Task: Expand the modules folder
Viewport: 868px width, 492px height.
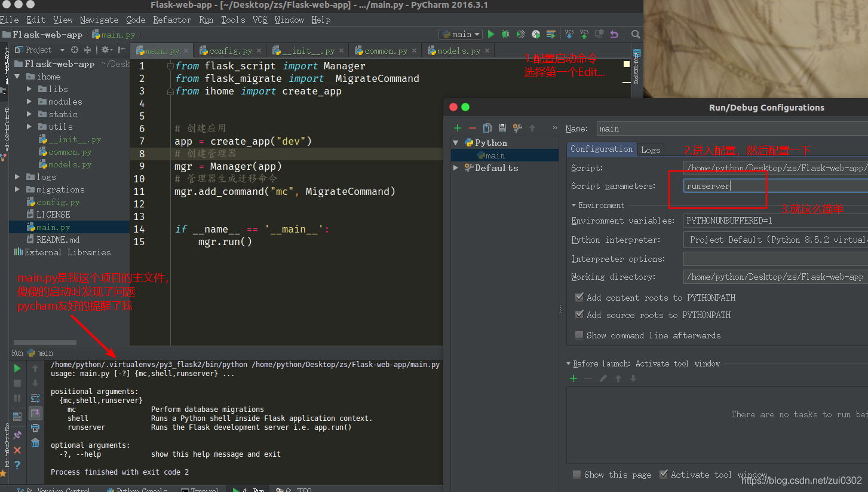Action: click(29, 102)
